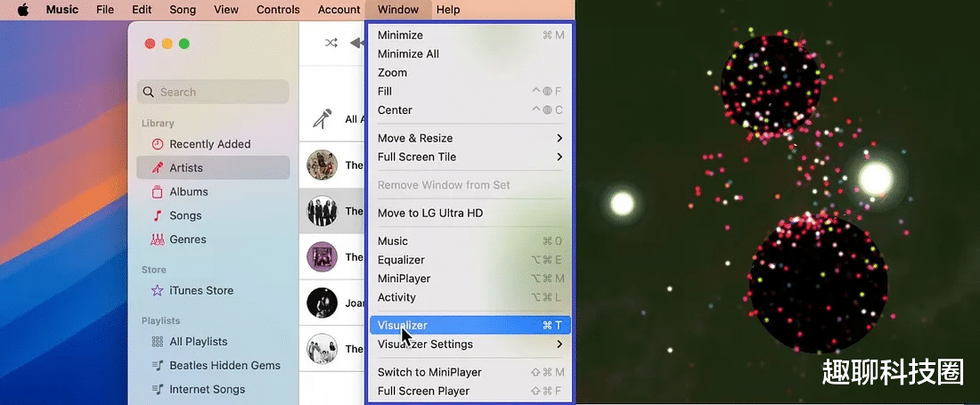This screenshot has width=980, height=405.
Task: Select the Joan artist thumbnail
Action: 322,303
